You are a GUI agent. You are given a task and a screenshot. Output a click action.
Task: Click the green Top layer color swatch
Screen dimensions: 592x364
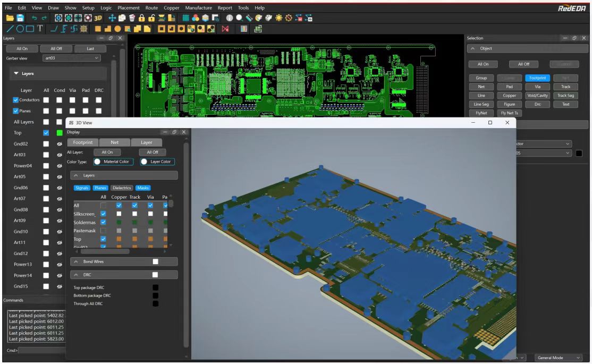[60, 133]
